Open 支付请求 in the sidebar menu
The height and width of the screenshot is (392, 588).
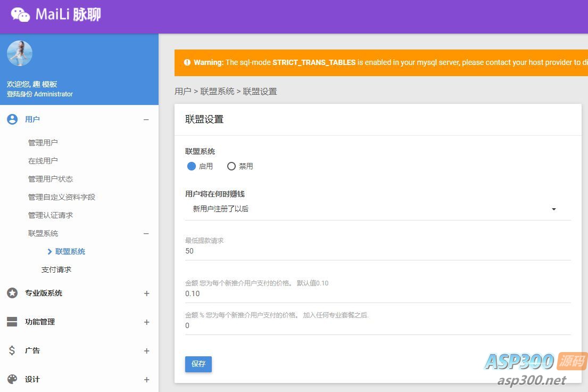click(x=56, y=269)
